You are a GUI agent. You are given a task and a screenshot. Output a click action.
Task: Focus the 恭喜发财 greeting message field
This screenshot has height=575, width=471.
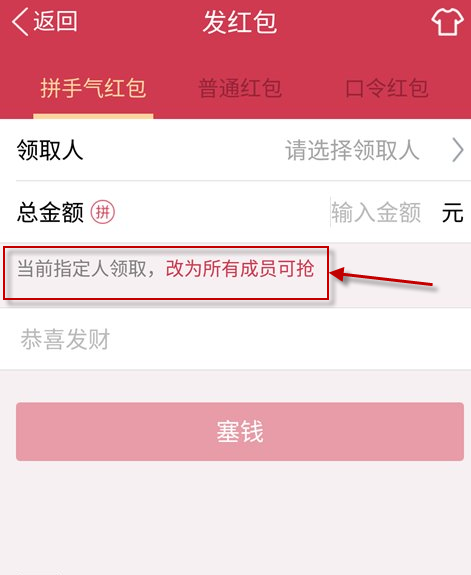point(236,339)
